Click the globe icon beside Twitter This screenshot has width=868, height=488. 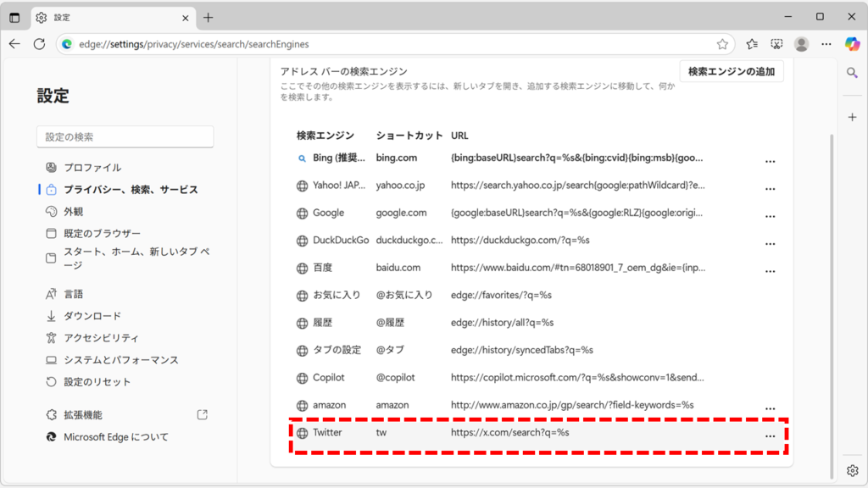click(302, 433)
